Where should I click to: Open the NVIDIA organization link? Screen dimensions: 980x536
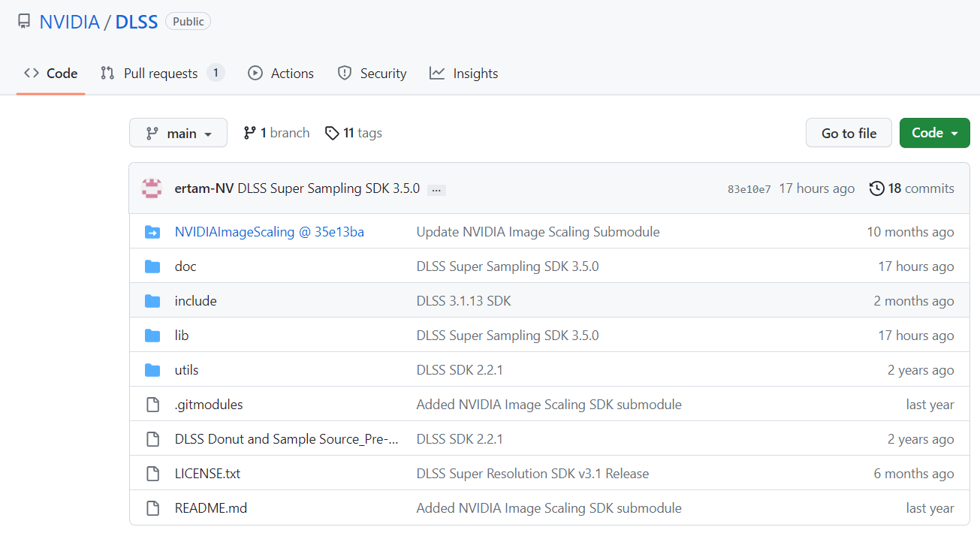(69, 22)
